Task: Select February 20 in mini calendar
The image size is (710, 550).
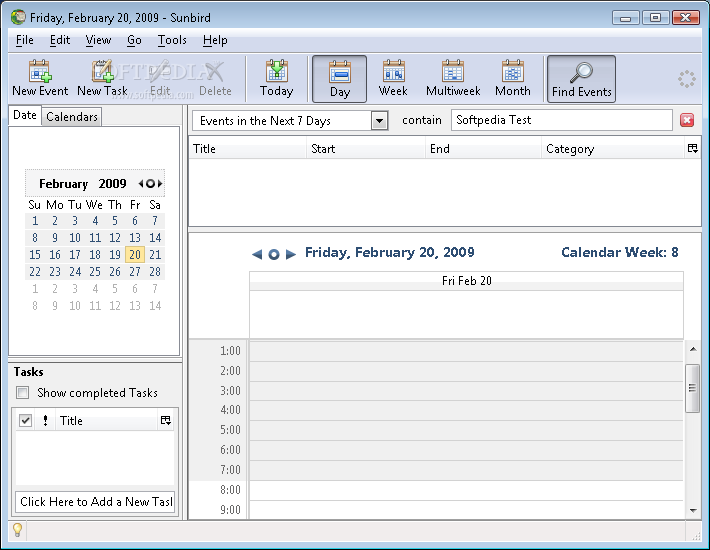Action: coord(135,254)
